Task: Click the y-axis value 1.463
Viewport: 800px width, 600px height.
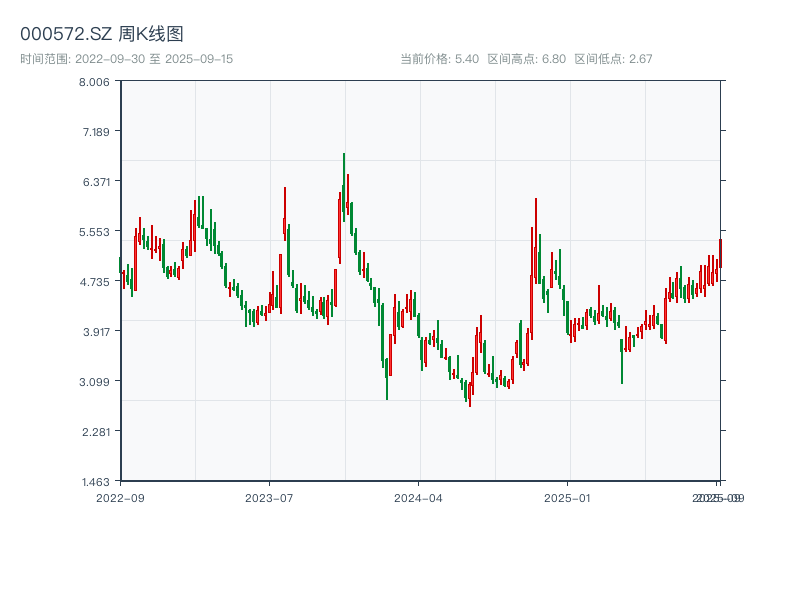Action: click(96, 482)
